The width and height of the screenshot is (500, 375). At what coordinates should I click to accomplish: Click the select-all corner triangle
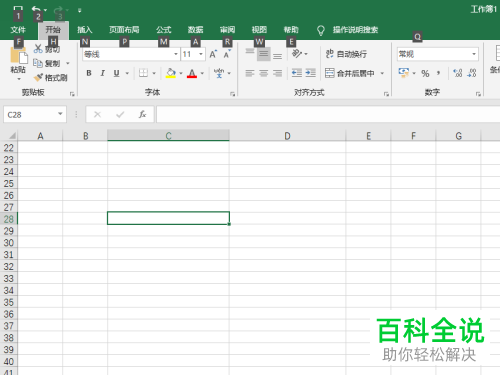[12, 136]
